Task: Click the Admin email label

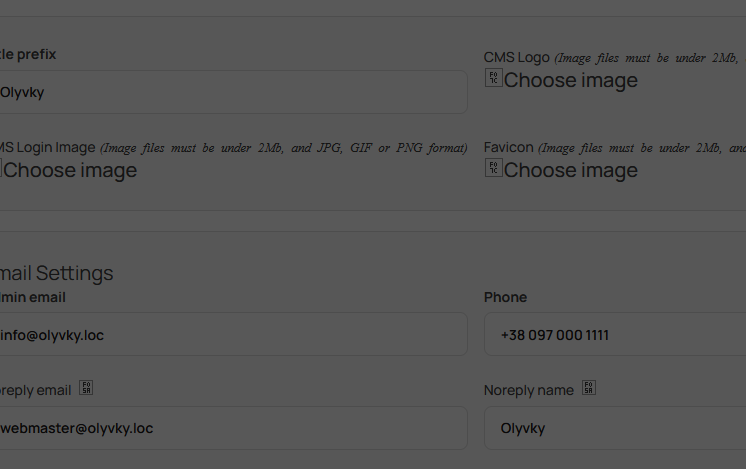Action: point(33,297)
